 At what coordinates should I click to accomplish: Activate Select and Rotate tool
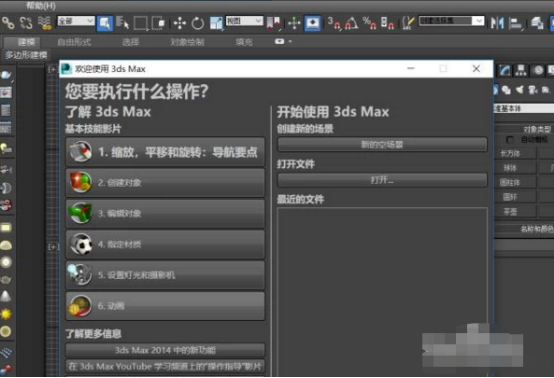198,23
